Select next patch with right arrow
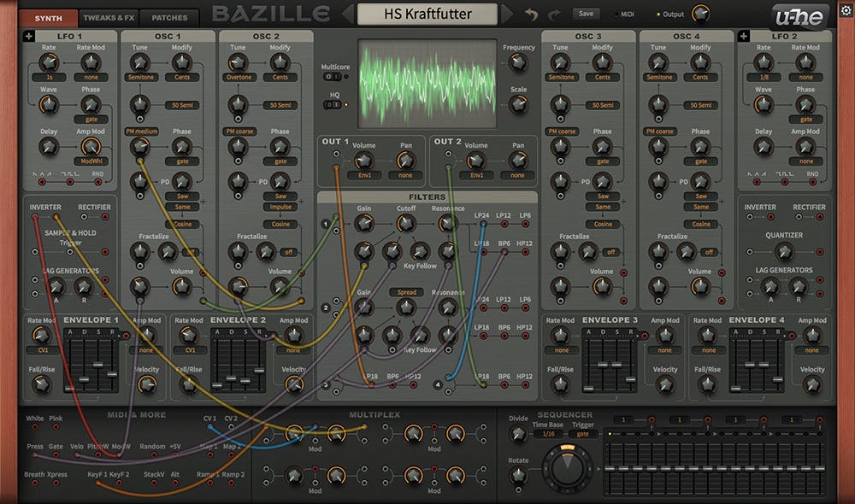Screen dimensions: 855x504 (x=506, y=15)
